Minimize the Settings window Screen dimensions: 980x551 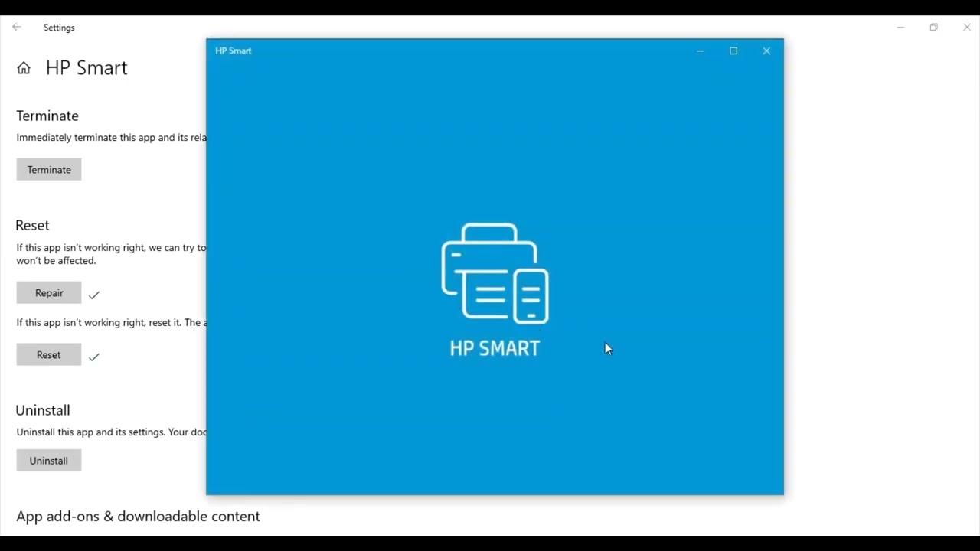(x=900, y=28)
